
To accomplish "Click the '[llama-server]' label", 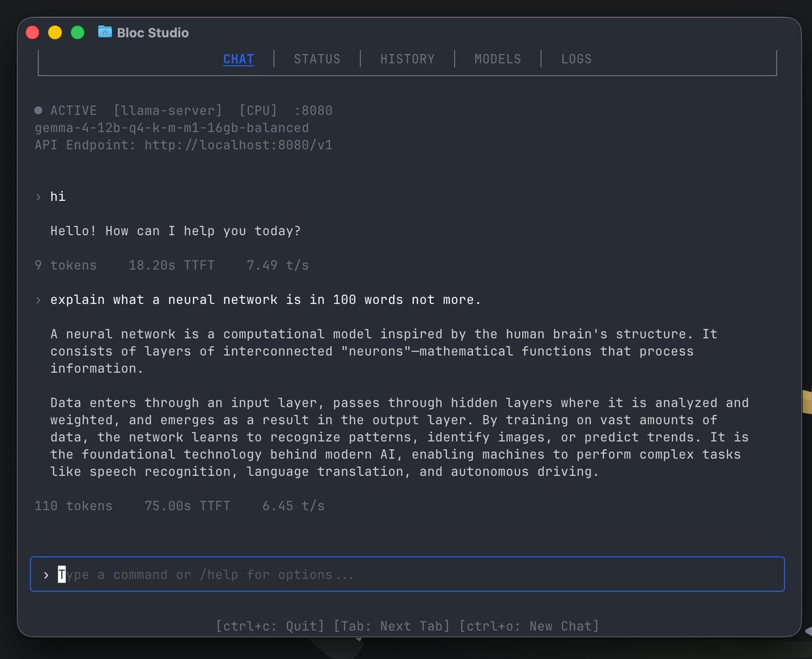I will [x=168, y=110].
